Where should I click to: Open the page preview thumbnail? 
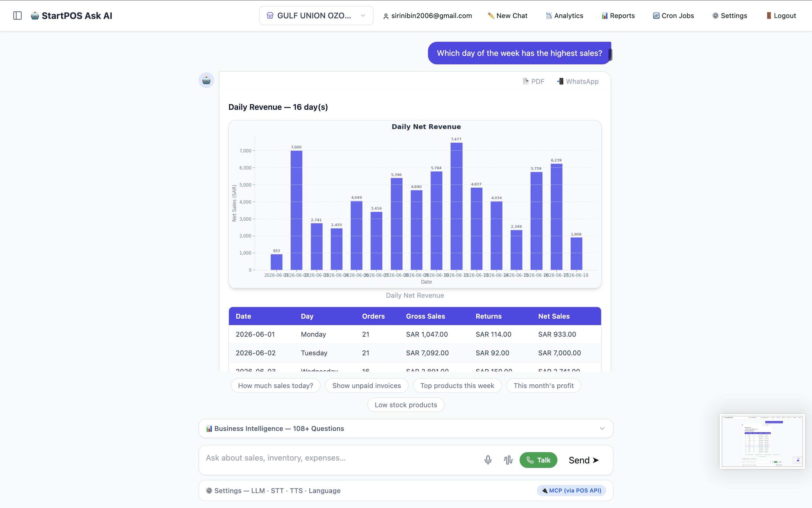tap(762, 441)
